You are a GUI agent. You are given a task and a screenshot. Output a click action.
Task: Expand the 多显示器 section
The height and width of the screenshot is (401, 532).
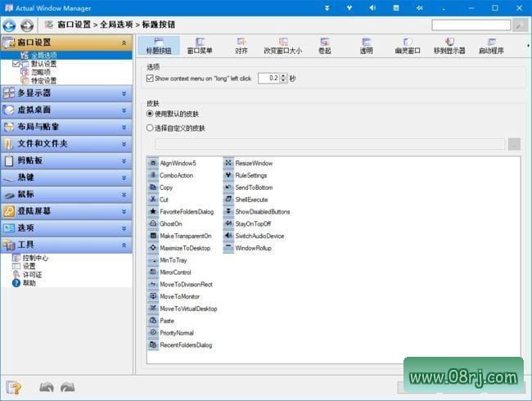pyautogui.click(x=124, y=93)
